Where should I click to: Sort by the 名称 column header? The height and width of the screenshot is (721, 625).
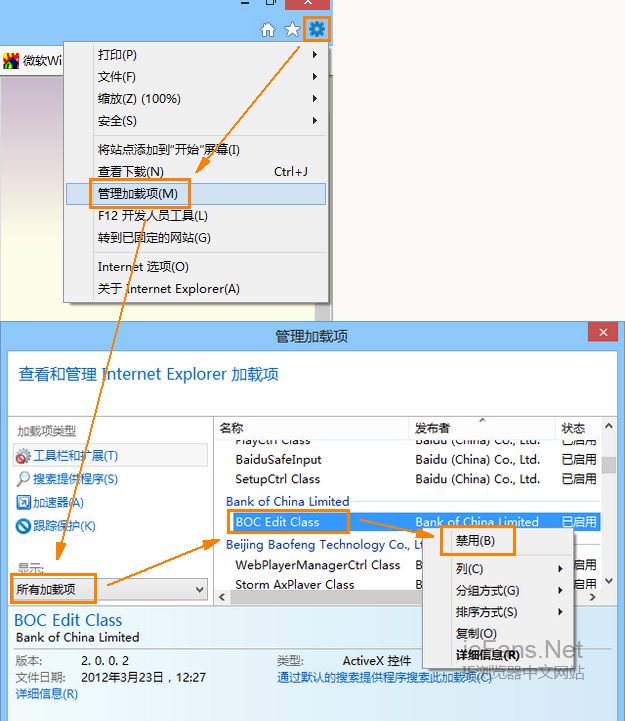(x=312, y=429)
